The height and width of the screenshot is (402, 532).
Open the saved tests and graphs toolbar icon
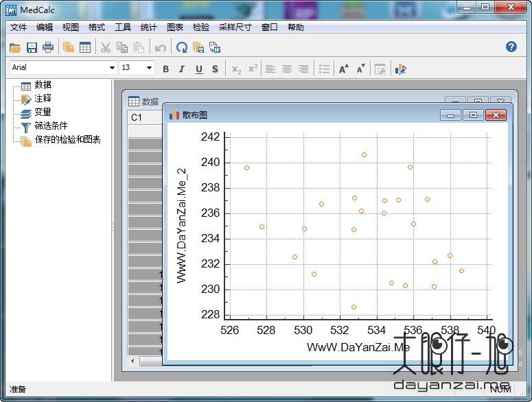click(69, 47)
